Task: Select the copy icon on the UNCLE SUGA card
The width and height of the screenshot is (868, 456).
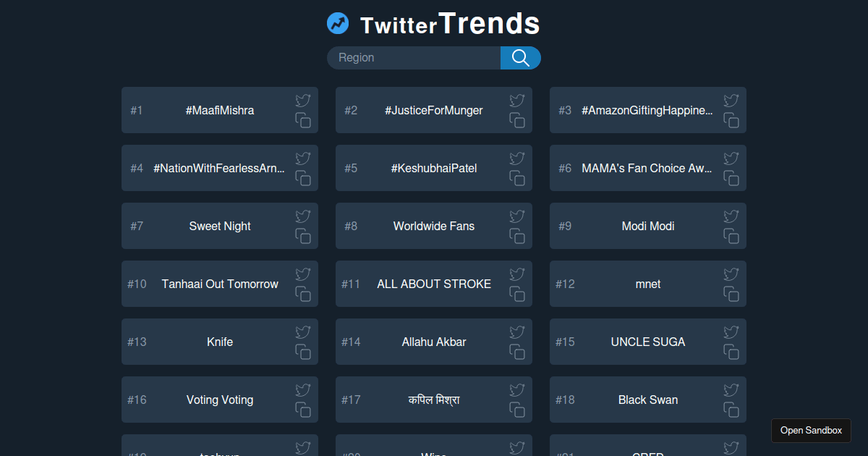Action: pyautogui.click(x=731, y=352)
